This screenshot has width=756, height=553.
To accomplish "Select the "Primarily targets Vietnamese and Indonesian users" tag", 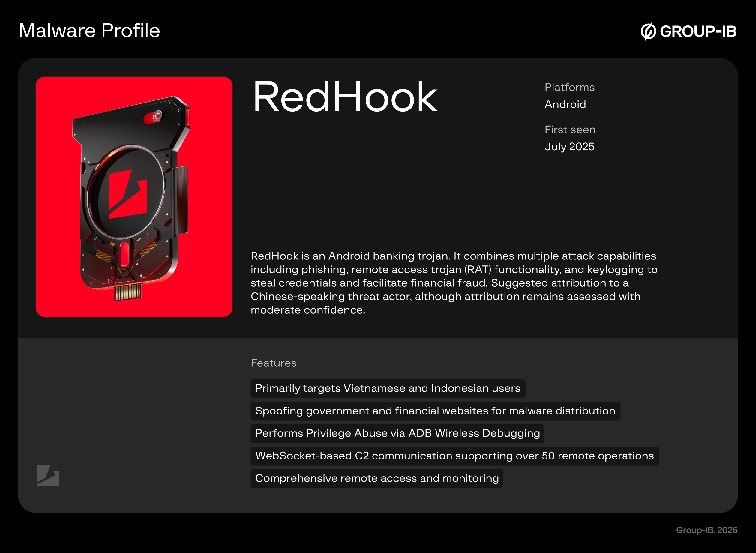I will (388, 388).
